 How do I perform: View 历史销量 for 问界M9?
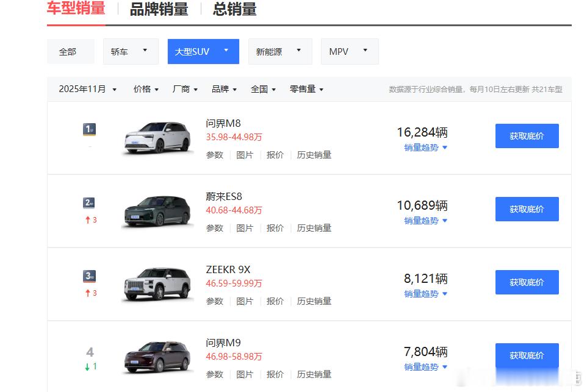click(x=314, y=374)
